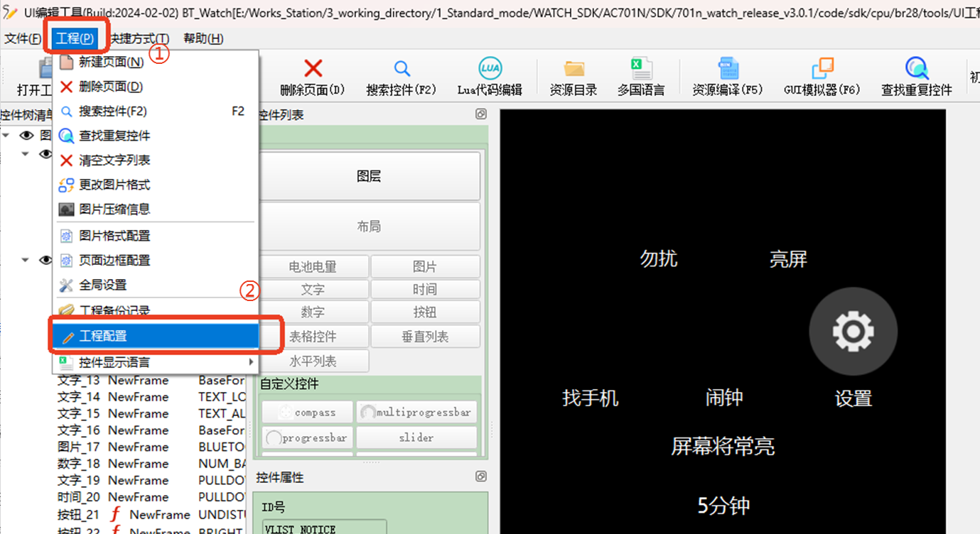Run 资源编译(F5) from the toolbar

[727, 68]
